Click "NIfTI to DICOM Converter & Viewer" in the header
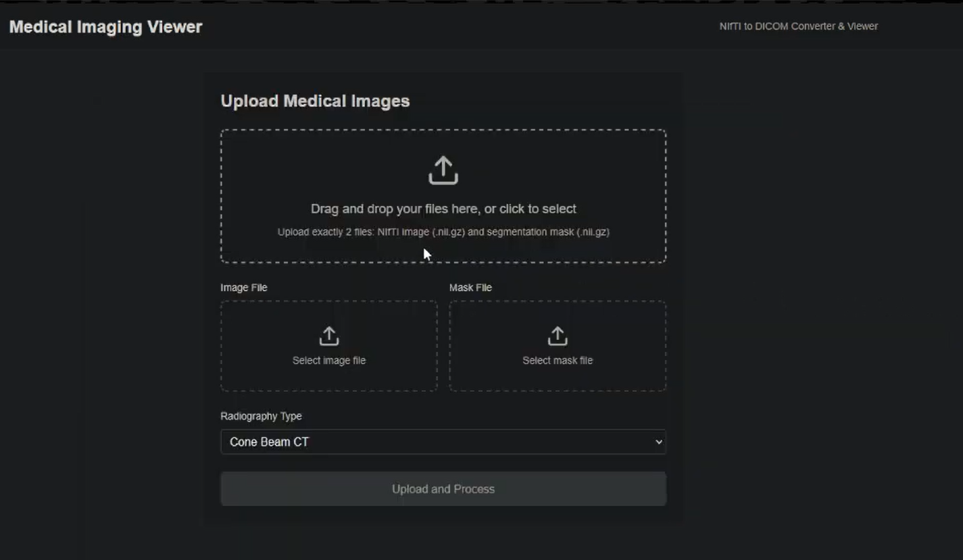 pos(798,26)
